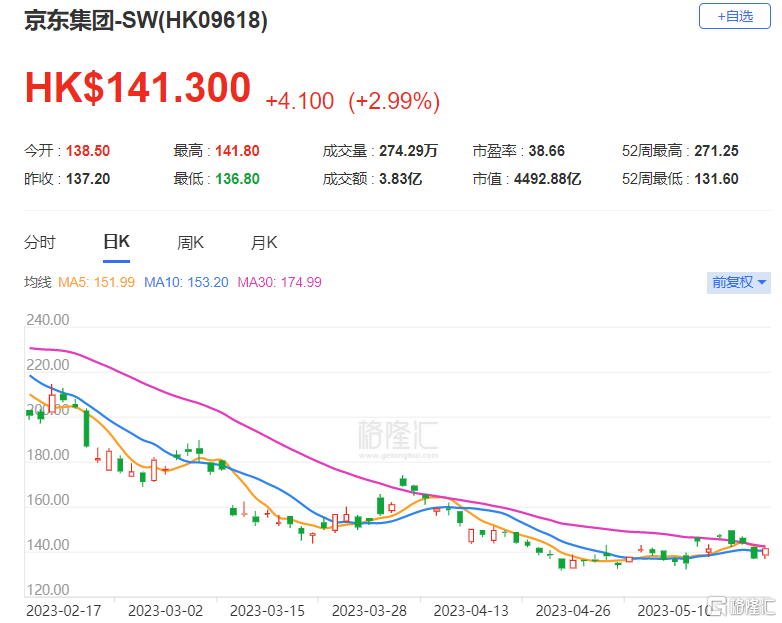
Task: Click the stock title 京东集团-SW(HK09618)
Action: [146, 20]
